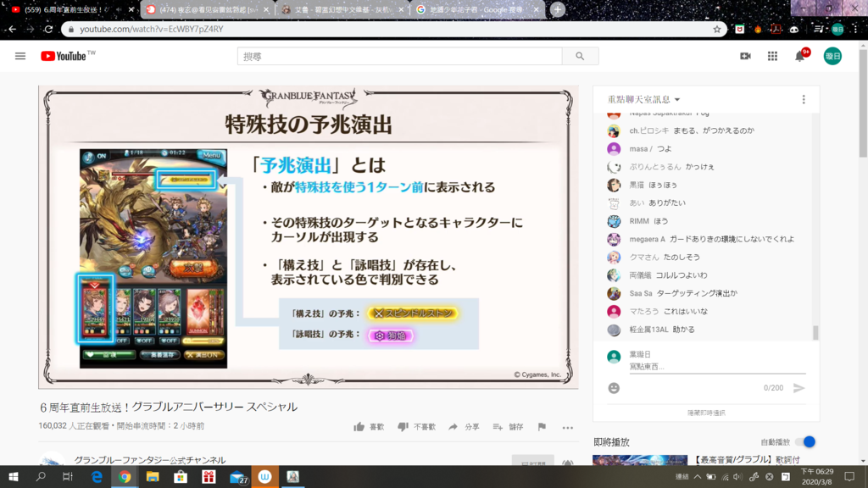This screenshot has height=488, width=868.
Task: Open more actions ellipsis under video
Action: point(567,427)
